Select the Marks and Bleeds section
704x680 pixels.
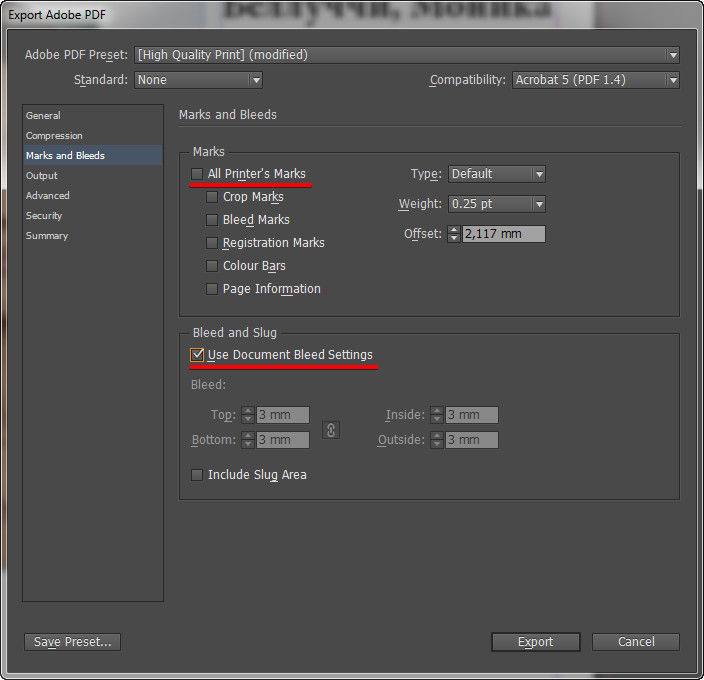click(x=92, y=155)
